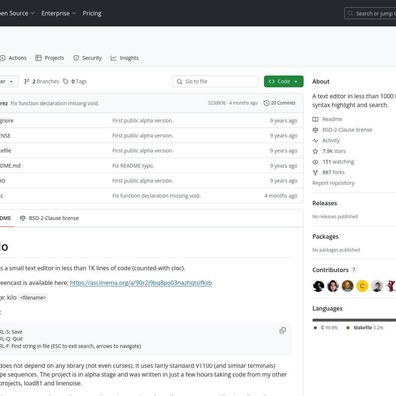This screenshot has height=396, width=396.
Task: Open the latest commit message link
Action: [x=55, y=103]
